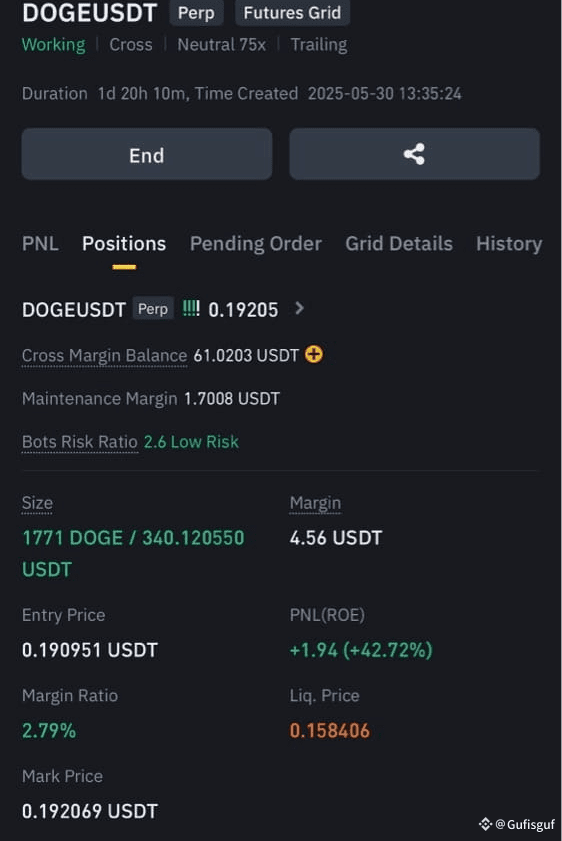562x841 pixels.
Task: Click Bots Risk Ratio label
Action: [x=80, y=442]
